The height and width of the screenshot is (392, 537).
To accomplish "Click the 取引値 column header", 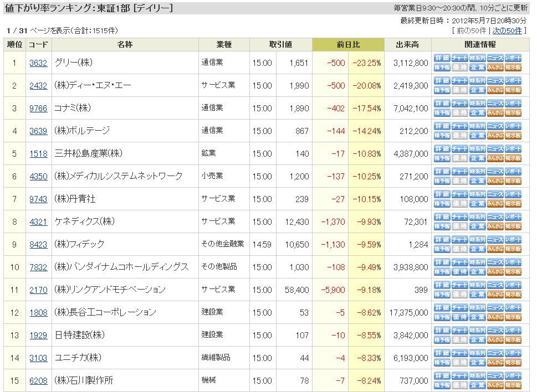I will [x=281, y=44].
